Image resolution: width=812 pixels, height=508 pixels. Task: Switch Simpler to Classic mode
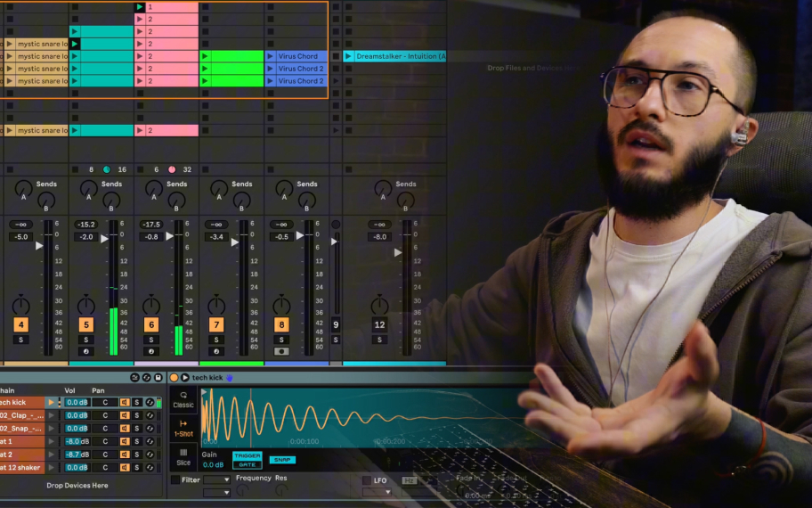tap(183, 399)
